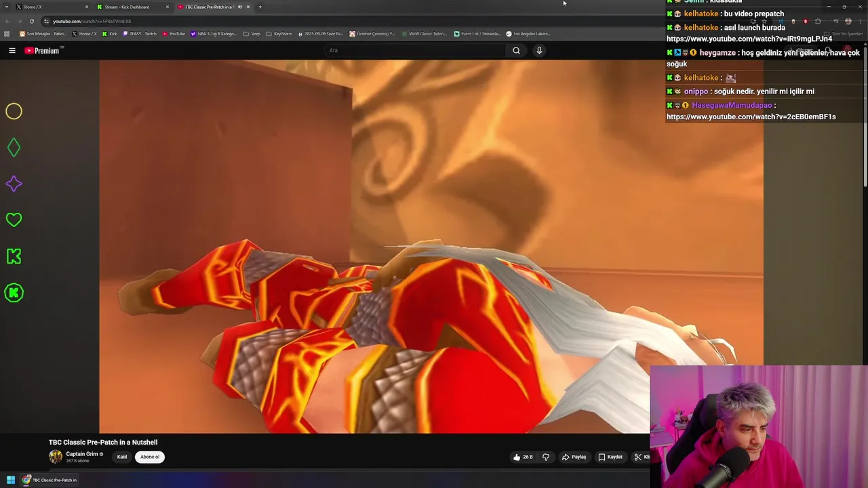The width and height of the screenshot is (868, 488).
Task: Open Event List / Streamlabs bookmark
Action: tap(477, 34)
